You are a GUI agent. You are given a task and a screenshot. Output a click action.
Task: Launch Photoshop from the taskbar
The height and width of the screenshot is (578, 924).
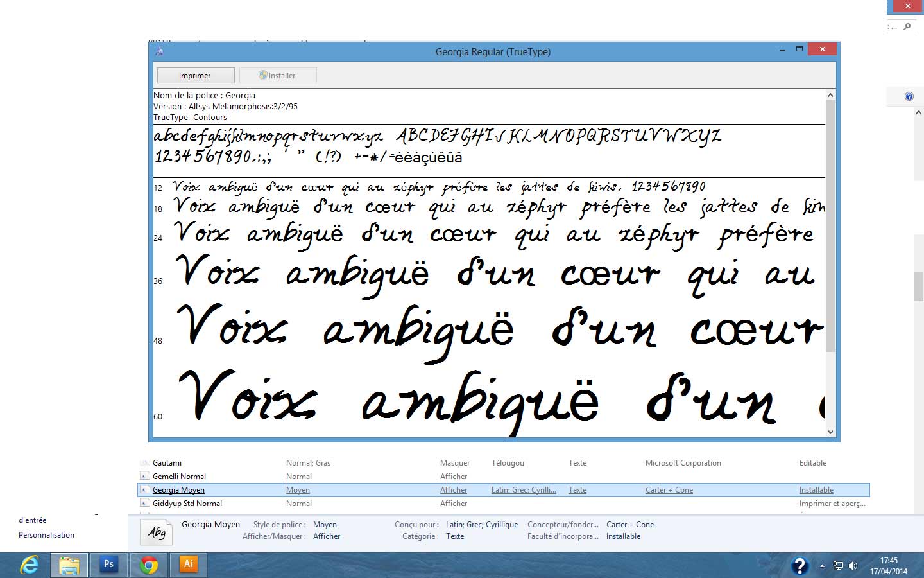(x=108, y=565)
